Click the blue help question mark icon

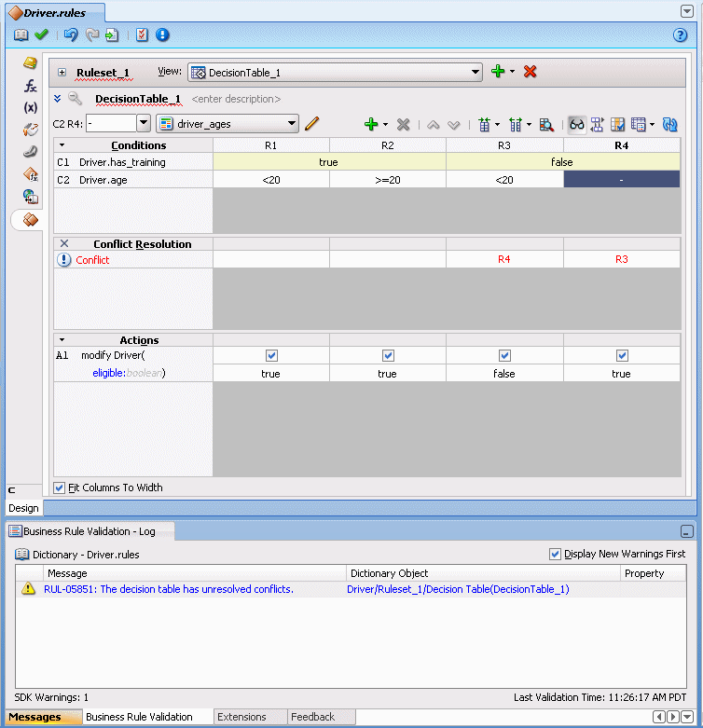(x=680, y=35)
